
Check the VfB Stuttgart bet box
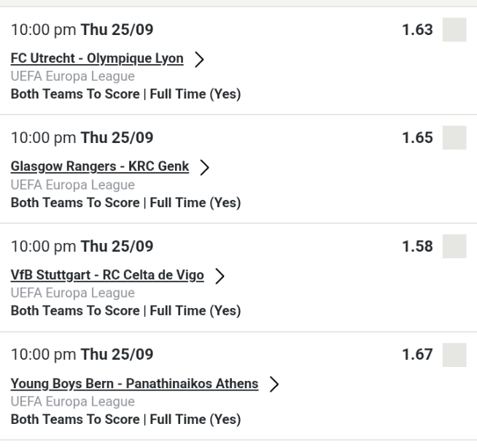click(454, 247)
